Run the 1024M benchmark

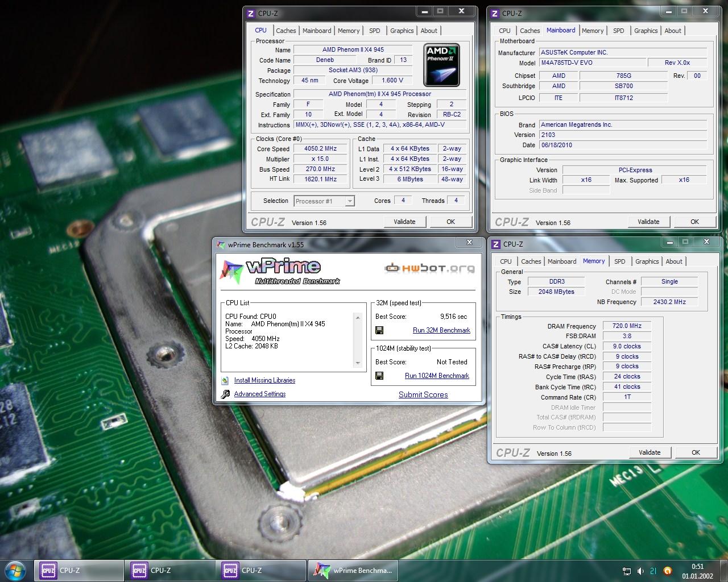pos(437,376)
